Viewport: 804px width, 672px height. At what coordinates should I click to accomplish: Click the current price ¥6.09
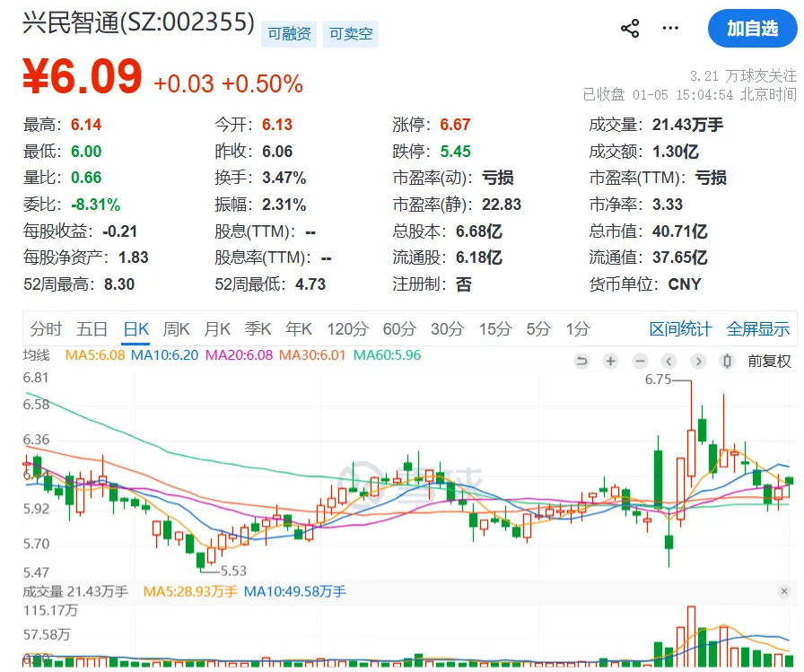82,76
